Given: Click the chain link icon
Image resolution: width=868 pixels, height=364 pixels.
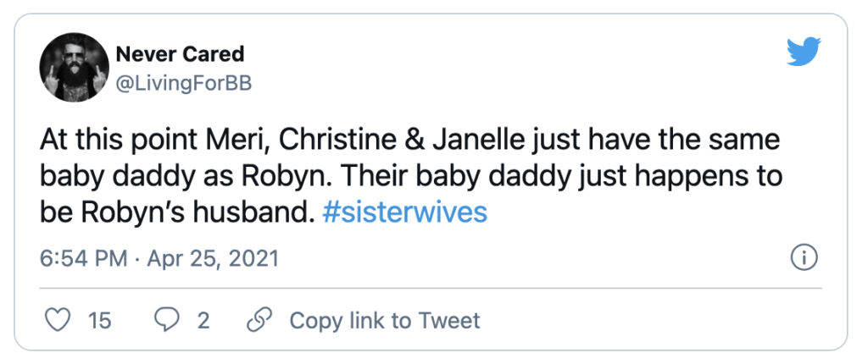Looking at the screenshot, I should 257,321.
